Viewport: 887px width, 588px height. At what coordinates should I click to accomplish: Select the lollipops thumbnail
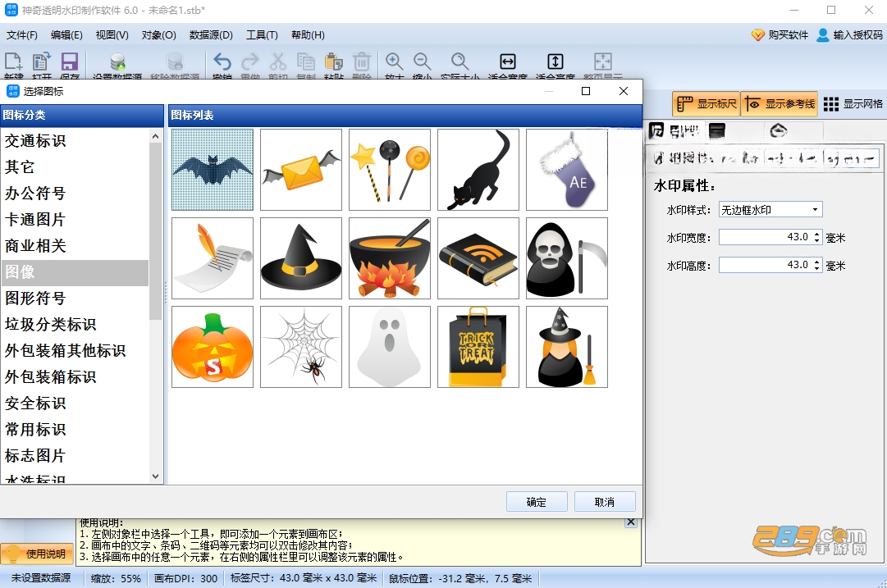390,170
